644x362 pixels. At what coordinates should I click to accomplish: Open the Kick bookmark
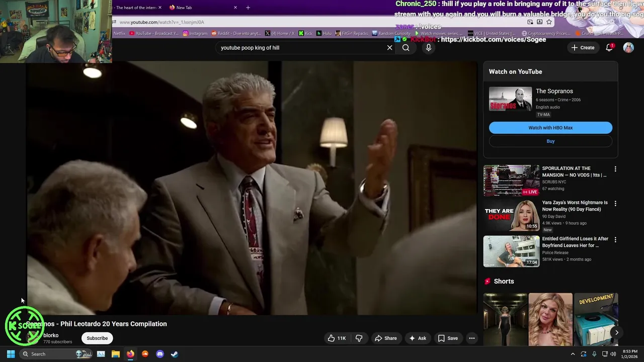(305, 33)
